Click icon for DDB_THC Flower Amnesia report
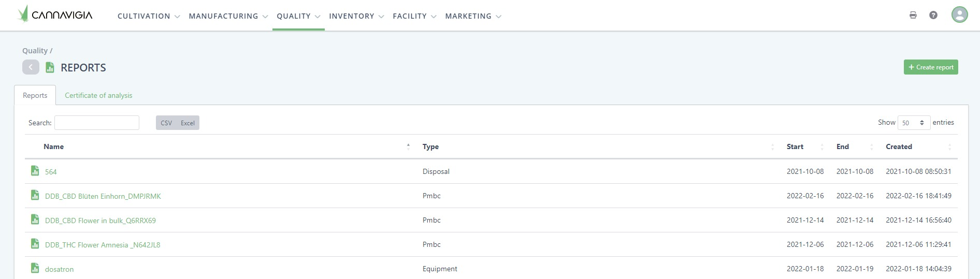The height and width of the screenshot is (279, 980). click(x=35, y=244)
